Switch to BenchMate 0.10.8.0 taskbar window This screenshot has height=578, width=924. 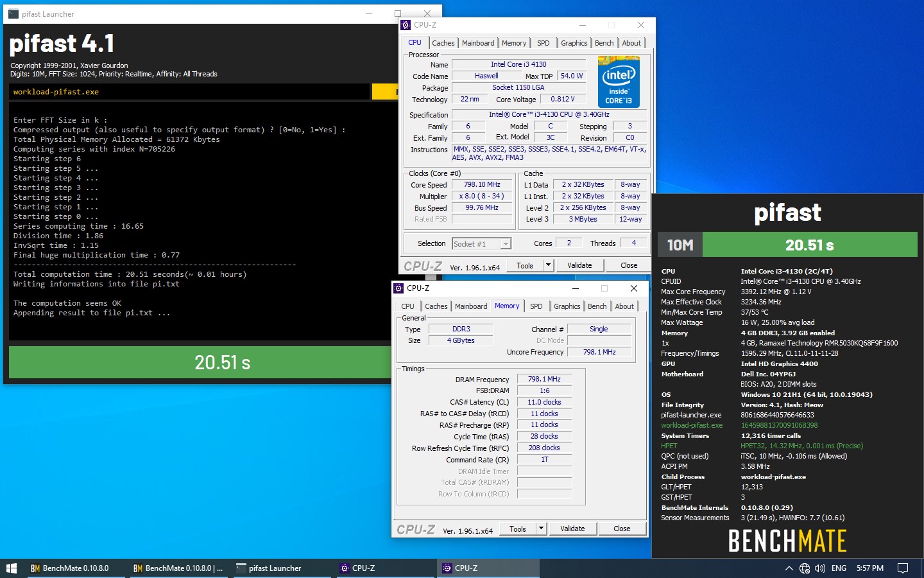(76, 568)
